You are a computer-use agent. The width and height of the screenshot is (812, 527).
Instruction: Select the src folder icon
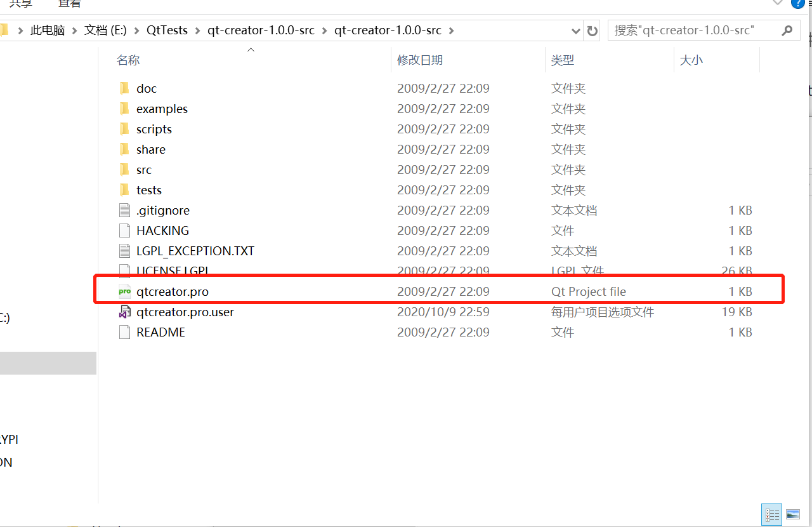(x=124, y=170)
